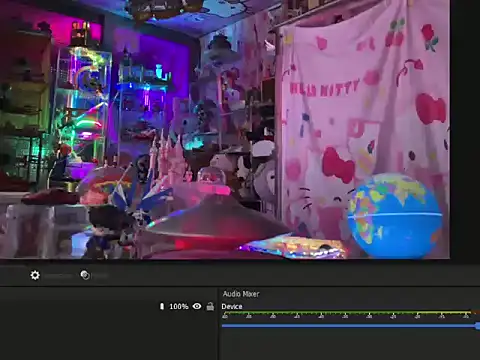The width and height of the screenshot is (480, 360).
Task: Click the black area right of preview
Action: coord(465,130)
